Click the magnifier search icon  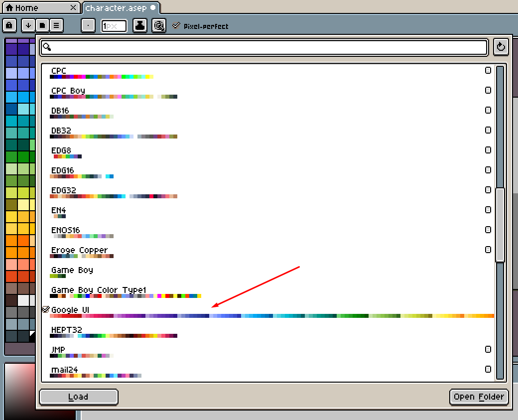(x=47, y=47)
